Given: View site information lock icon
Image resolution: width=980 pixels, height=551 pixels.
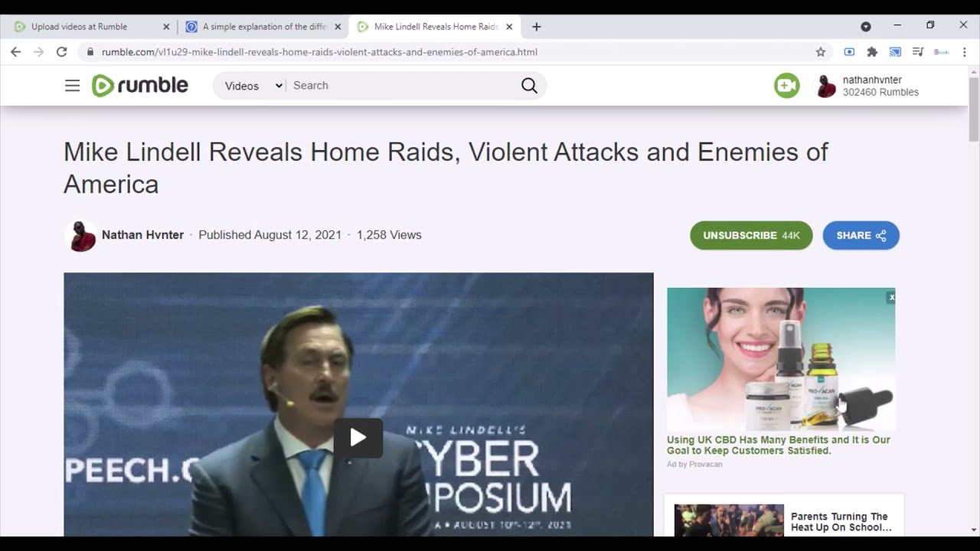Looking at the screenshot, I should [x=90, y=52].
